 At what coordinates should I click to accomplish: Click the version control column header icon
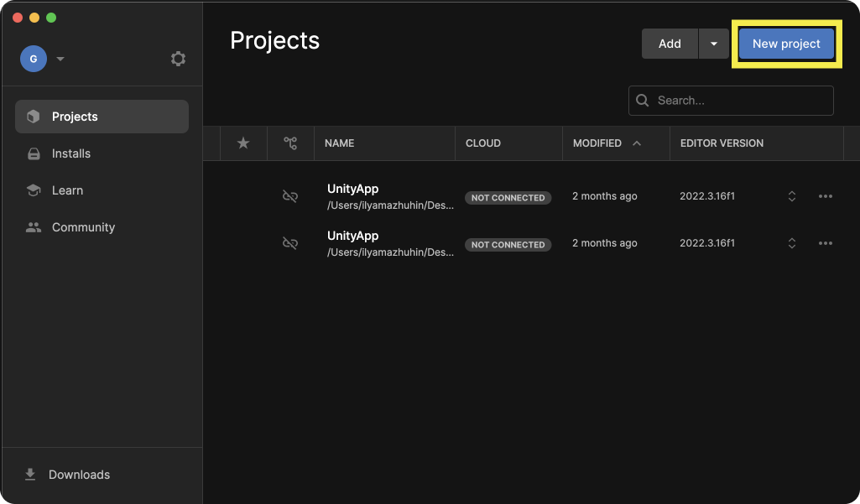(290, 143)
